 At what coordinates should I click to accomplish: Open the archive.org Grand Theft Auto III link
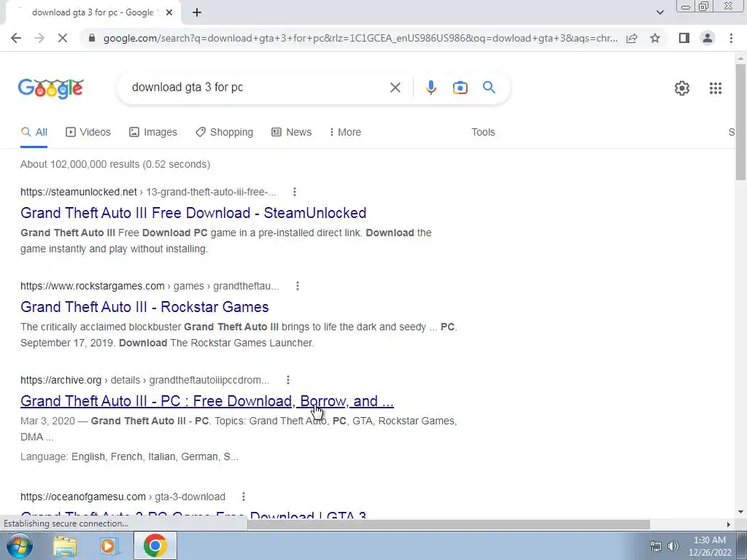(x=206, y=401)
